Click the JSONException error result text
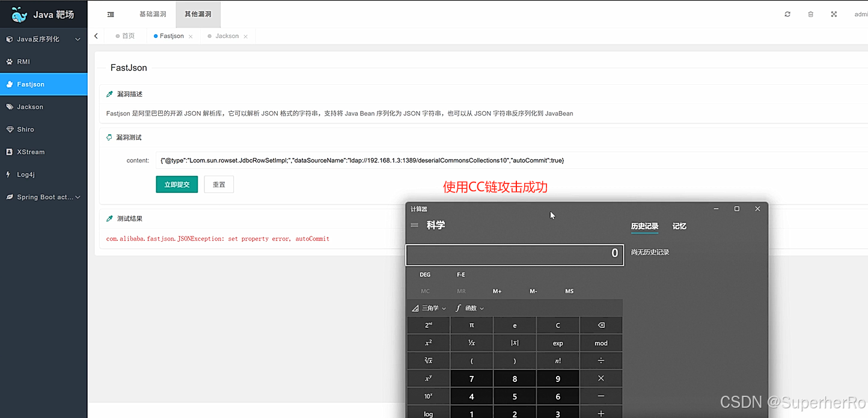 [218, 239]
